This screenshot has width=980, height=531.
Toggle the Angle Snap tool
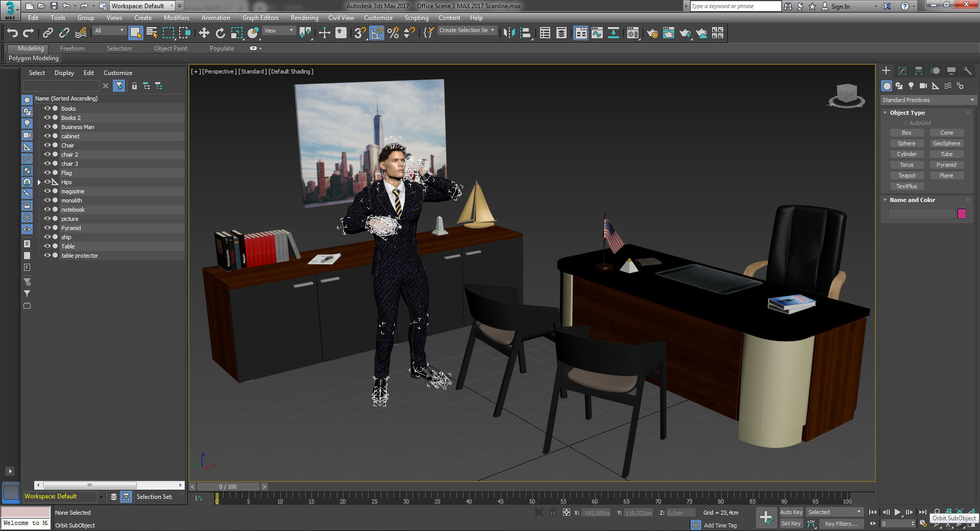click(377, 33)
